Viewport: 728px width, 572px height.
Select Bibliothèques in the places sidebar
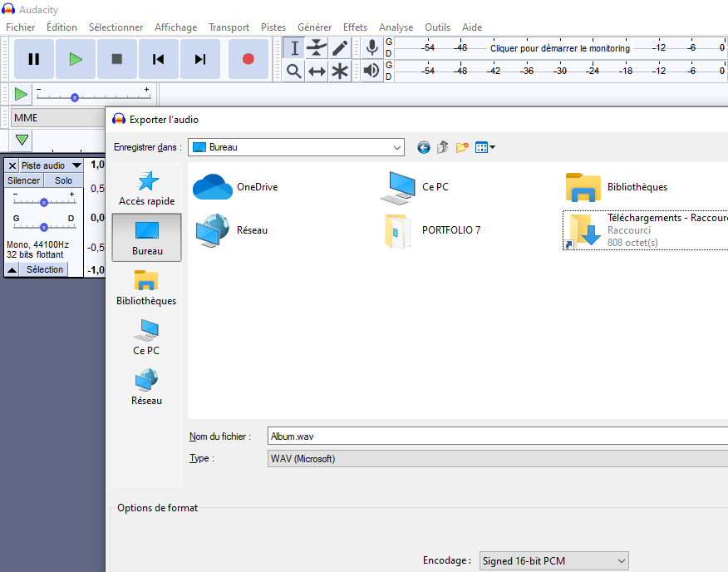coord(147,288)
